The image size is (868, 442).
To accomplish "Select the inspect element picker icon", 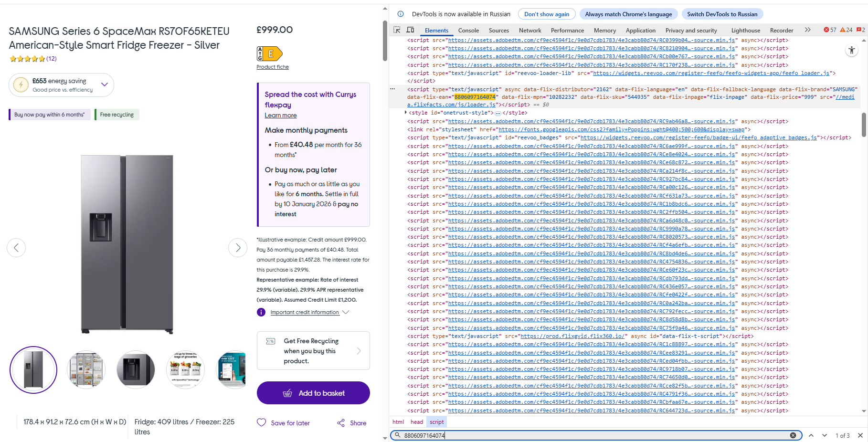I will pos(397,30).
